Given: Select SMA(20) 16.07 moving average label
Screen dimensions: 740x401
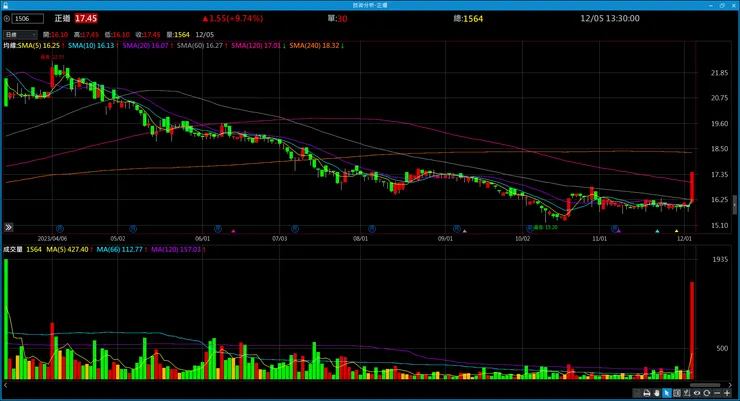Looking at the screenshot, I should (145, 46).
